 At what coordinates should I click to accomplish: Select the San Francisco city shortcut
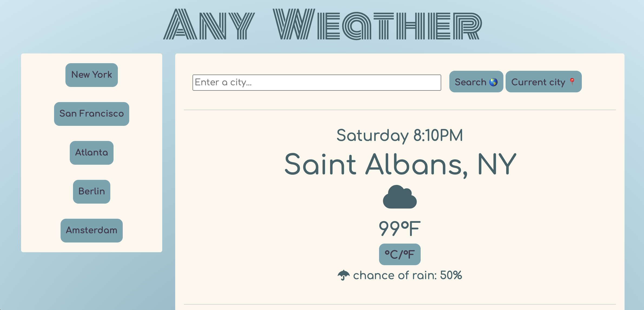[91, 114]
